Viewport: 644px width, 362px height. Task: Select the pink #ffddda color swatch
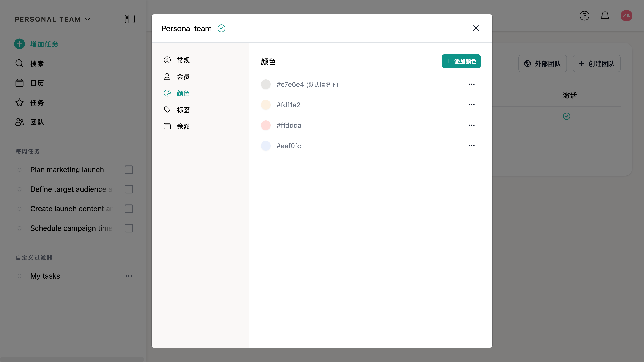(x=266, y=125)
